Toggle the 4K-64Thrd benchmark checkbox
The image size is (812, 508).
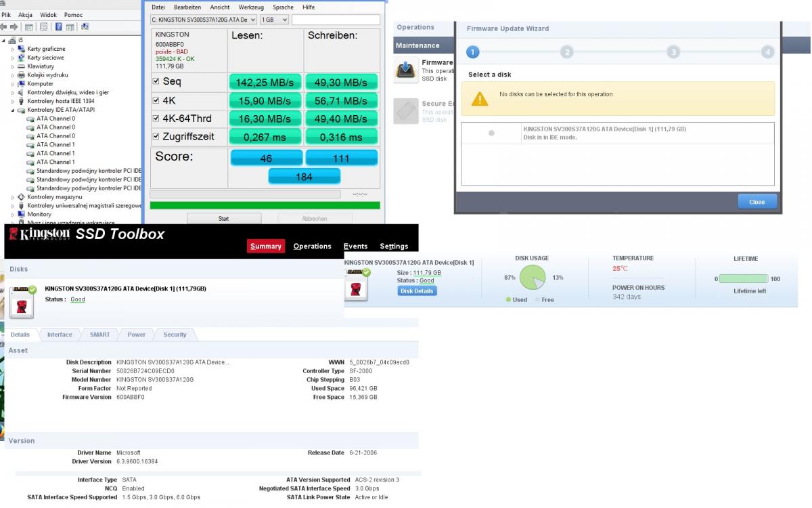pos(157,119)
